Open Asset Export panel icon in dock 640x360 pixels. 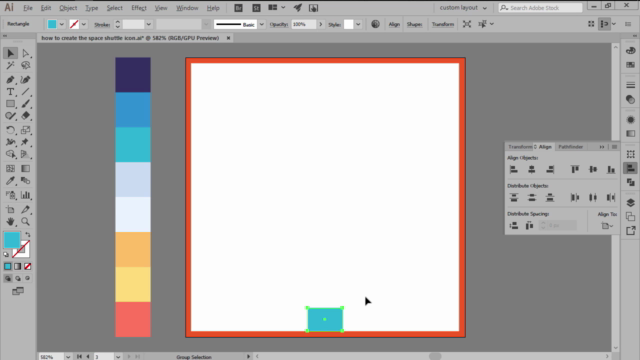pos(631,231)
